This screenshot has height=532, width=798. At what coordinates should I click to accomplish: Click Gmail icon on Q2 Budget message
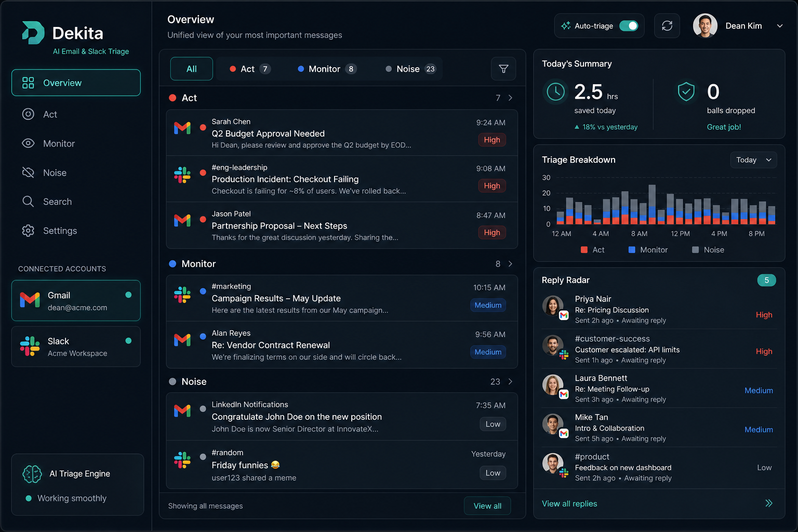pyautogui.click(x=182, y=128)
